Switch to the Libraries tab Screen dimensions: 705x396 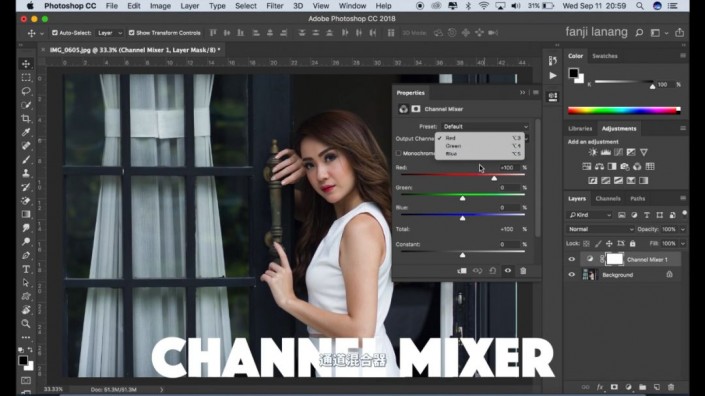pos(580,129)
